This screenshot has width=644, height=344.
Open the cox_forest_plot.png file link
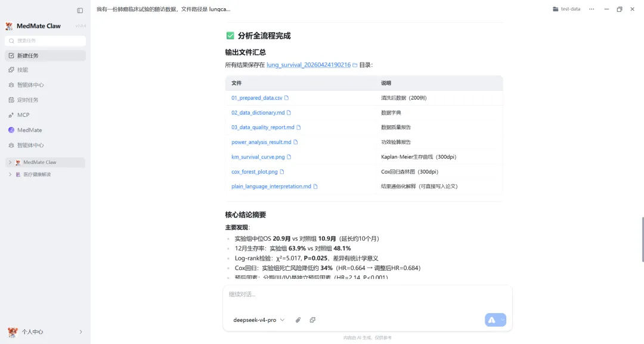(x=254, y=172)
